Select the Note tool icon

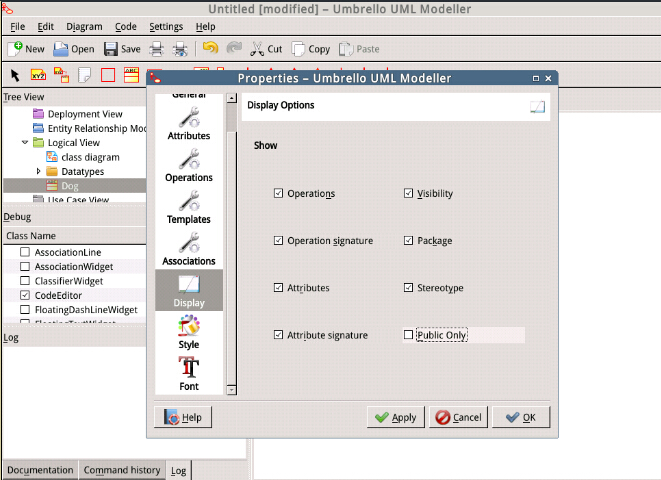(85, 75)
